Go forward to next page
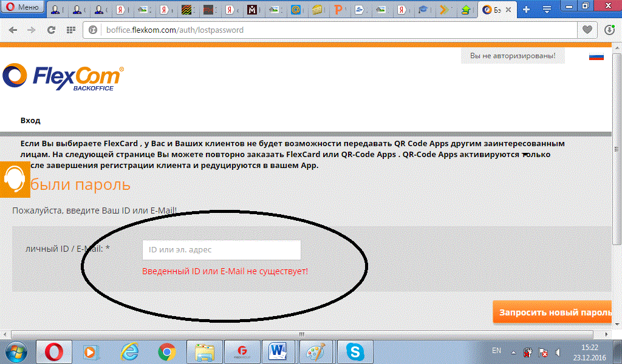This screenshot has height=364, width=622. pos(32,30)
